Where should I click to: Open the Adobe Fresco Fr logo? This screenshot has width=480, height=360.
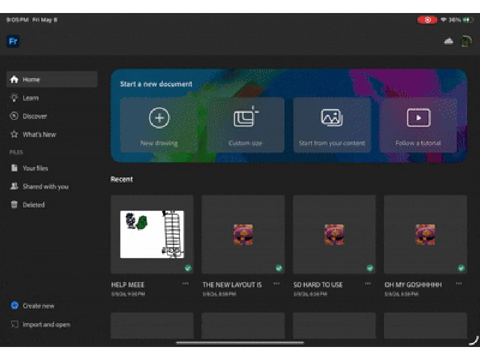(13, 41)
